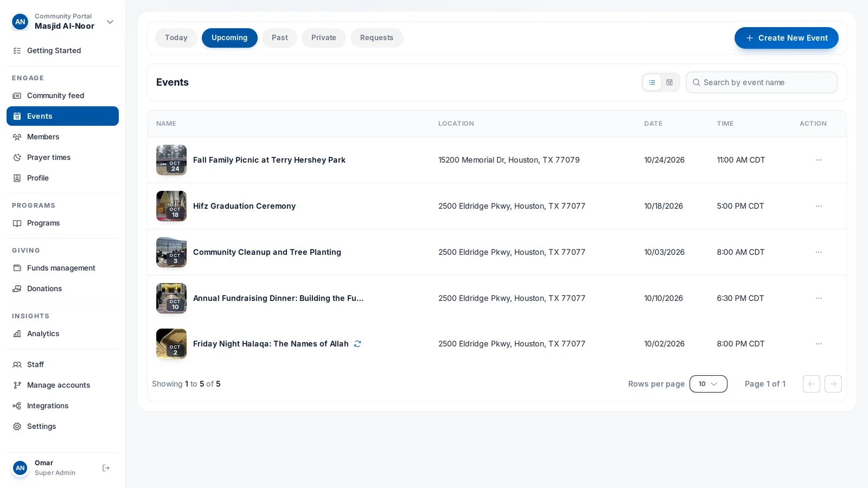The width and height of the screenshot is (868, 488).
Task: Click the logout icon next to Omar
Action: pyautogui.click(x=106, y=468)
